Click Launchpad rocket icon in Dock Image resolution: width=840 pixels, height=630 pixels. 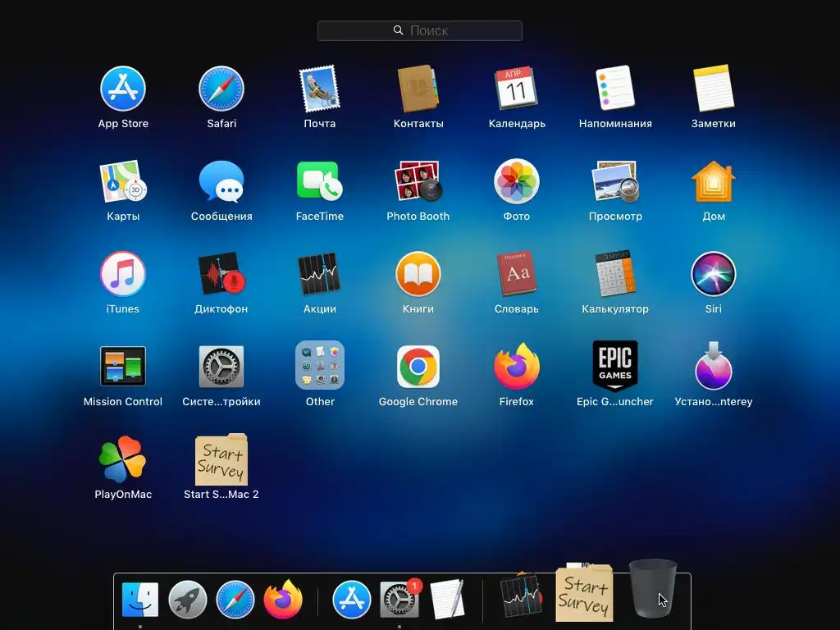(188, 599)
